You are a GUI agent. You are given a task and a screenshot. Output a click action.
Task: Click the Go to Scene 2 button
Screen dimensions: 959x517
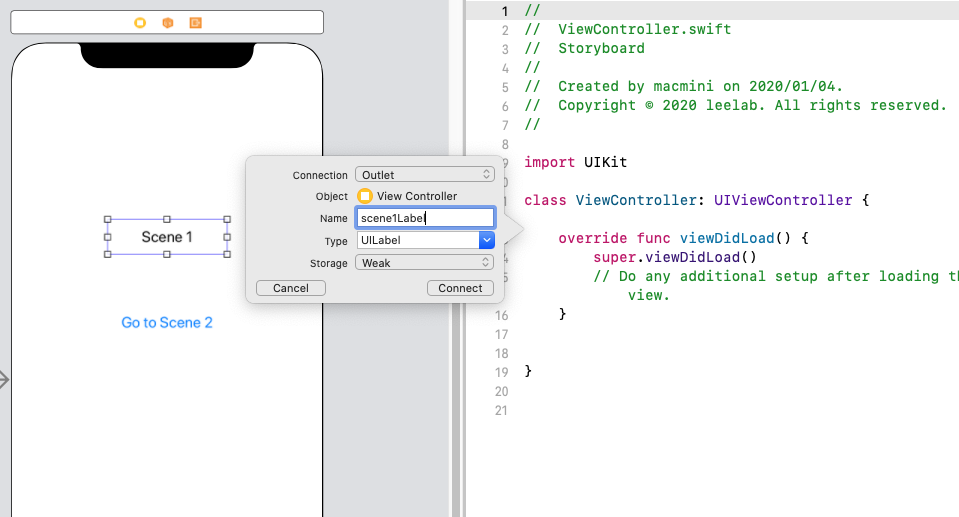point(167,323)
